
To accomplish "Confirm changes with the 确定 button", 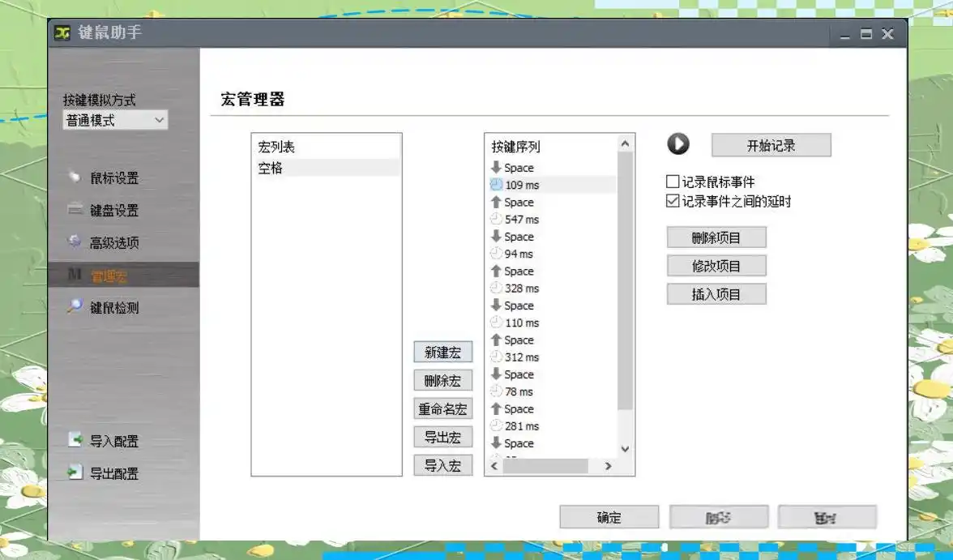I will [609, 517].
